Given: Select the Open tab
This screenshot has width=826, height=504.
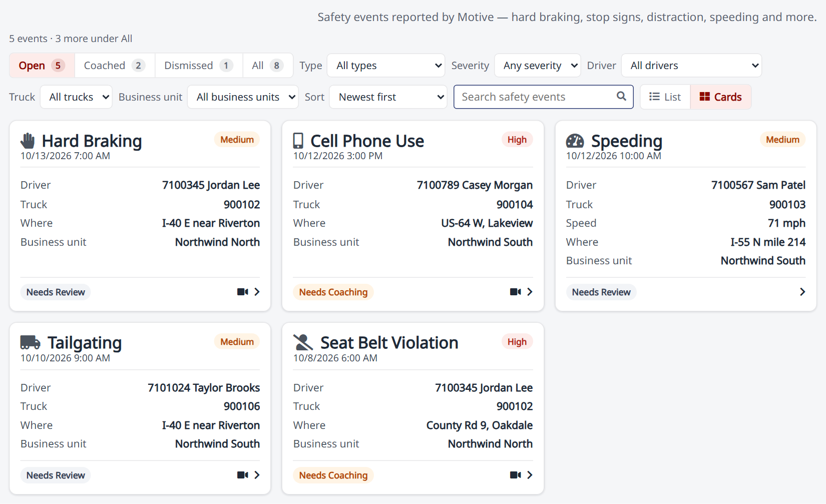Looking at the screenshot, I should 42,66.
